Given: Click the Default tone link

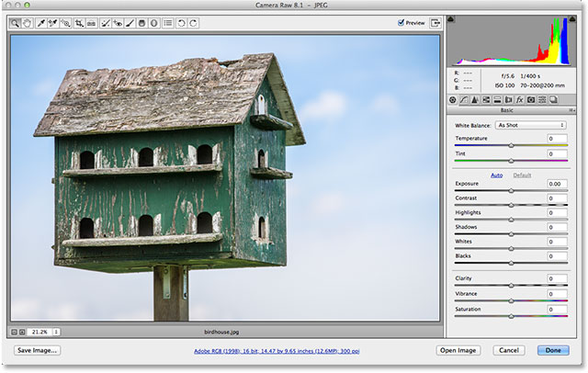Looking at the screenshot, I should click(522, 175).
